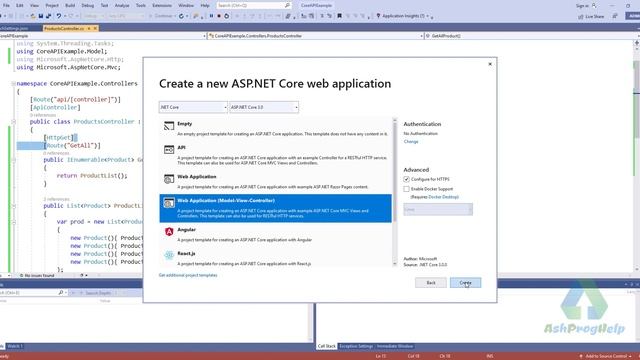Viewport: 640px width, 360px height.
Task: Click the Open File folder icon in toolbar
Action: pos(33,16)
